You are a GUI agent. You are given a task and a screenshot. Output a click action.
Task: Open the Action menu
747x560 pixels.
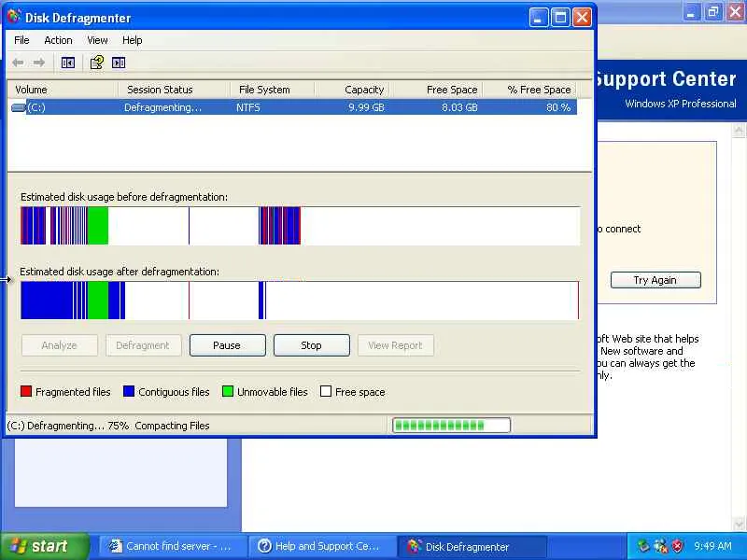58,40
